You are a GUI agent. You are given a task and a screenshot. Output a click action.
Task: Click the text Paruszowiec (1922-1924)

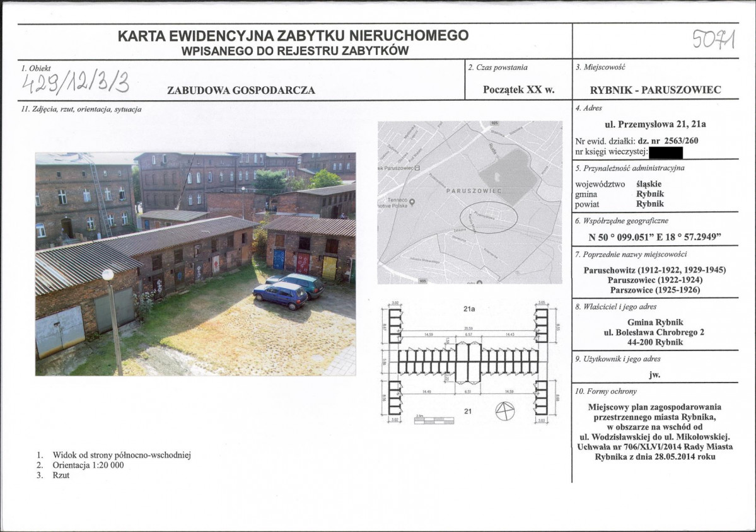pyautogui.click(x=655, y=280)
